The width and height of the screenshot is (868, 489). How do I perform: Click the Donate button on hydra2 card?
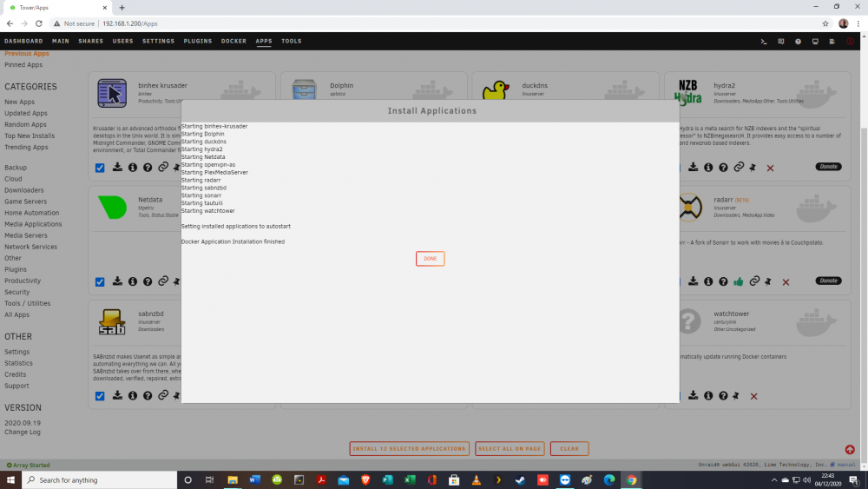[x=829, y=167]
